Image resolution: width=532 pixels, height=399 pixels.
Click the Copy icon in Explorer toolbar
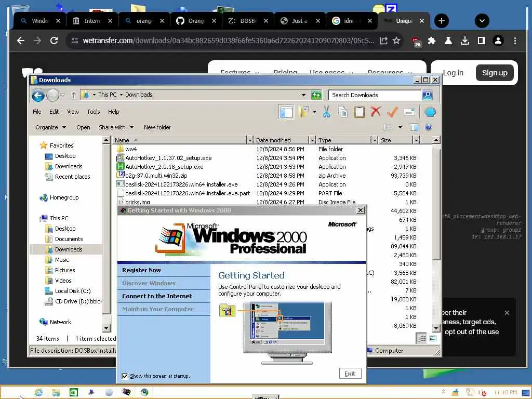click(343, 112)
